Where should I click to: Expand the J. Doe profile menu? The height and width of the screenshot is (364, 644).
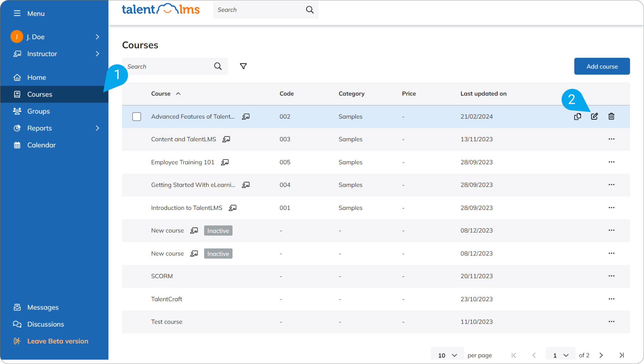coord(97,36)
